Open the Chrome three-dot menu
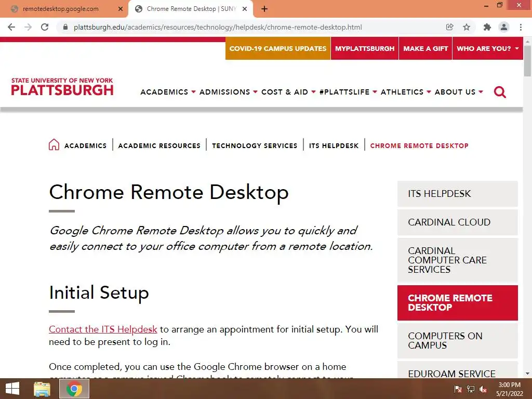 coord(521,27)
